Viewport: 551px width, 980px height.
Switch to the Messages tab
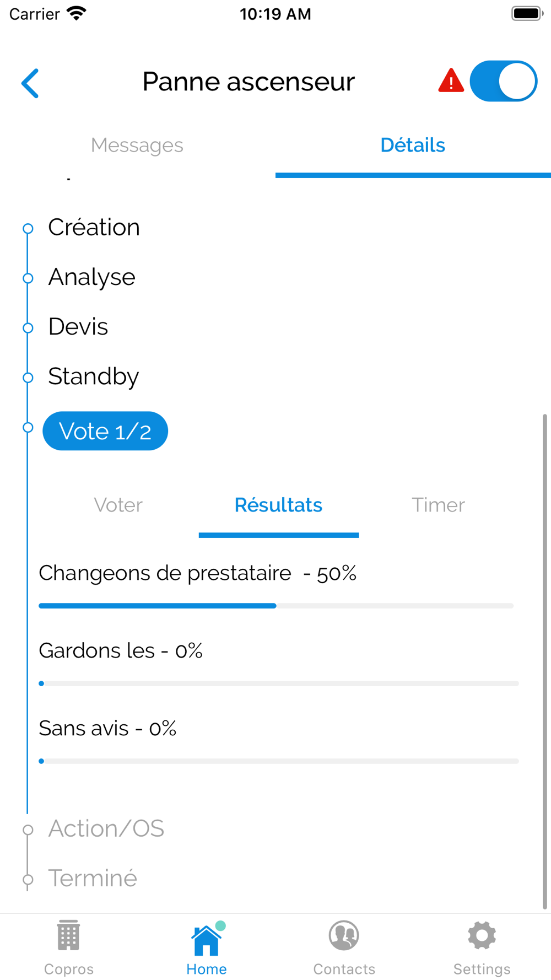coord(137,145)
